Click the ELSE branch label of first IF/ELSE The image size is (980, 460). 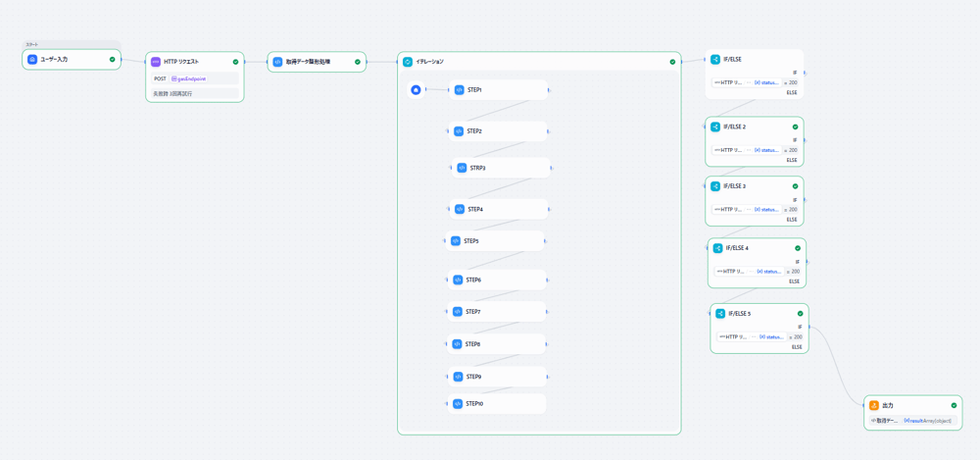[792, 93]
